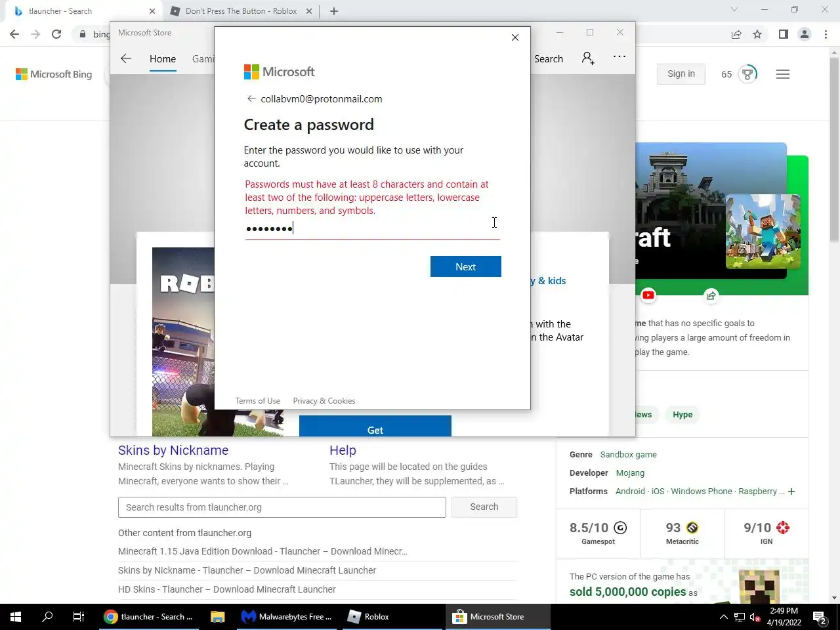840x630 pixels.
Task: Open Chrome profile icon
Action: pos(805,34)
